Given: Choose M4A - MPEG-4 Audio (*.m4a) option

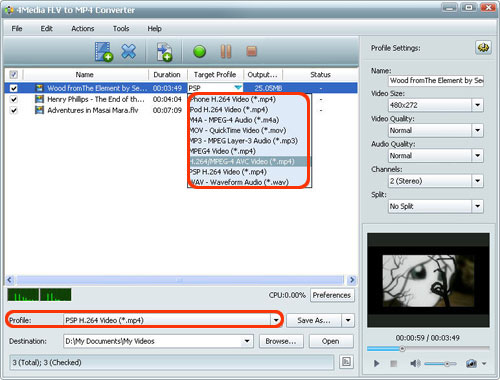Looking at the screenshot, I should tap(248, 120).
